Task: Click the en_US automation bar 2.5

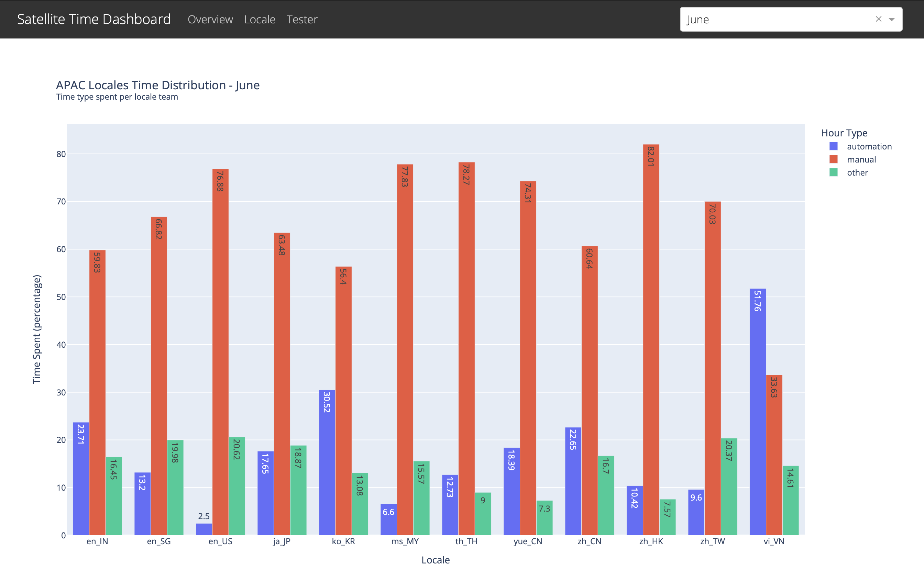Action: click(x=204, y=529)
